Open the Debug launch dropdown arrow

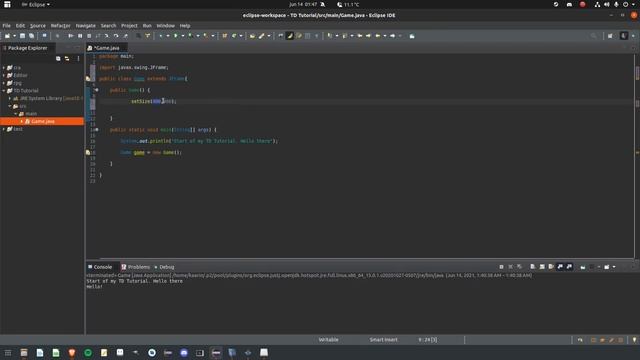coord(168,36)
